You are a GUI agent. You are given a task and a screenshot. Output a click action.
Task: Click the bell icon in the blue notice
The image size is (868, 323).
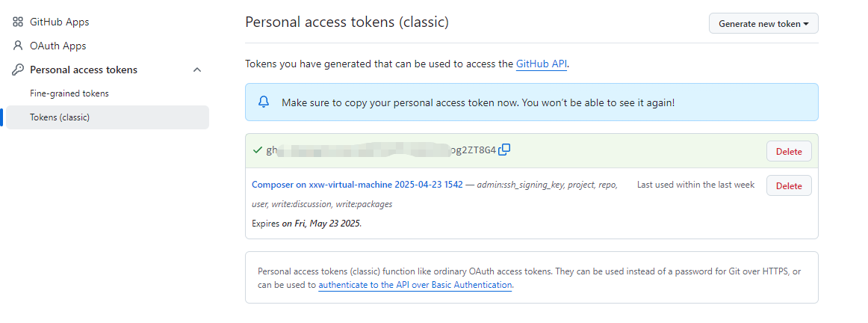pos(264,102)
